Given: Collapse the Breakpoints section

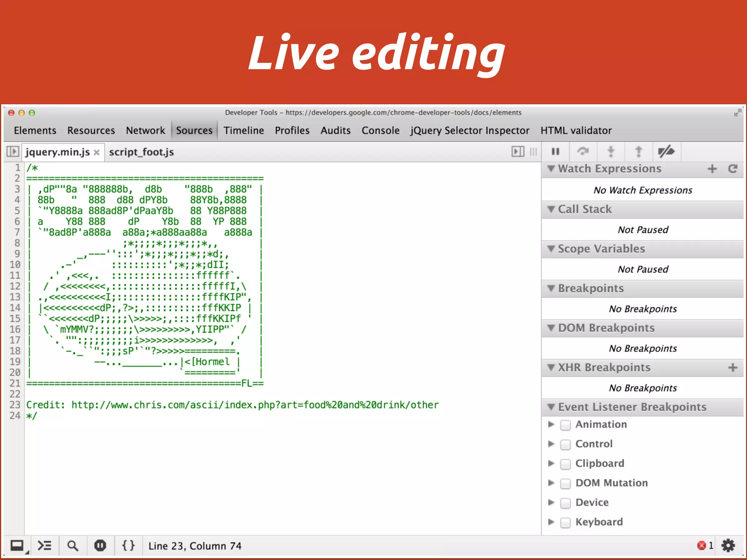Looking at the screenshot, I should click(x=551, y=288).
